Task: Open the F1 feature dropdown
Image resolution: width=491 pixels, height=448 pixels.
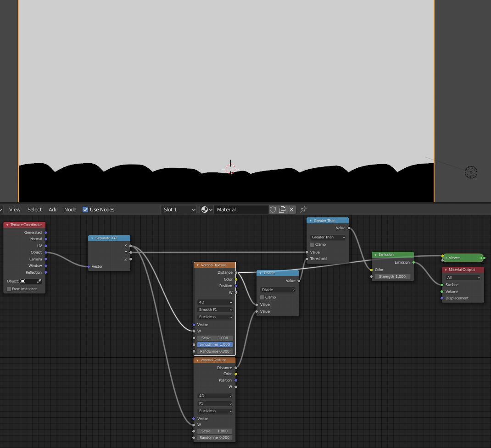Action: point(215,404)
